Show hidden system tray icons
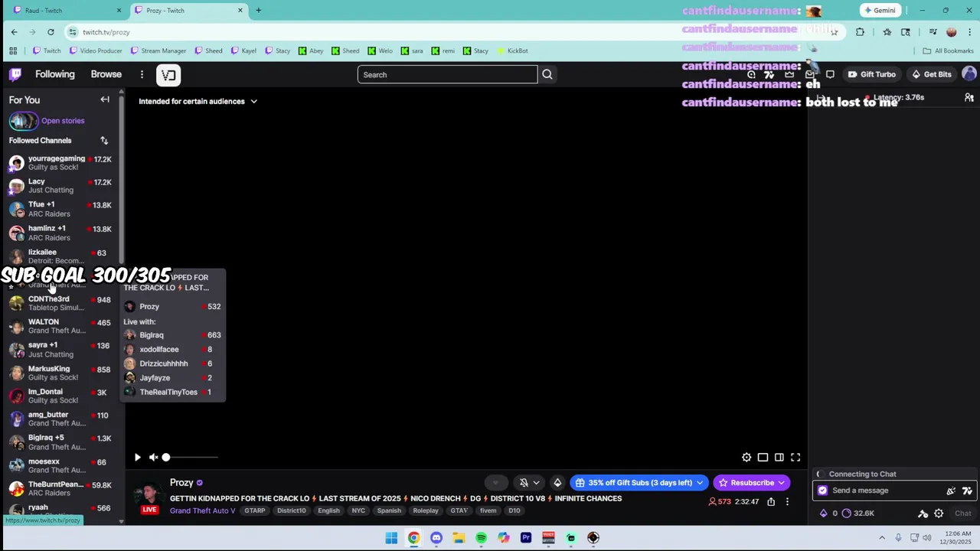The image size is (980, 551). pos(882,538)
